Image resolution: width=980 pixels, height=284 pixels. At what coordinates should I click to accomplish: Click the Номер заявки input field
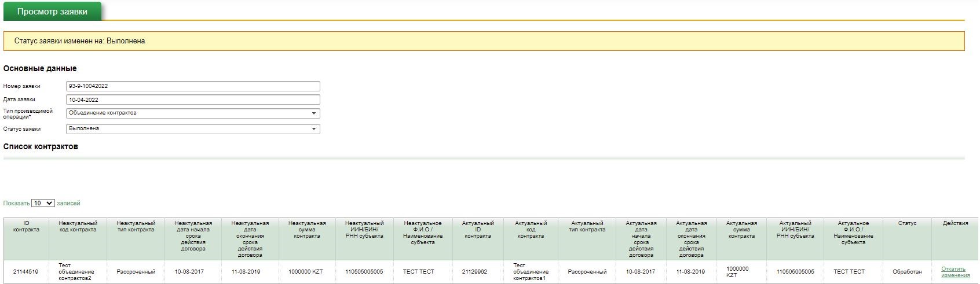tap(193, 86)
